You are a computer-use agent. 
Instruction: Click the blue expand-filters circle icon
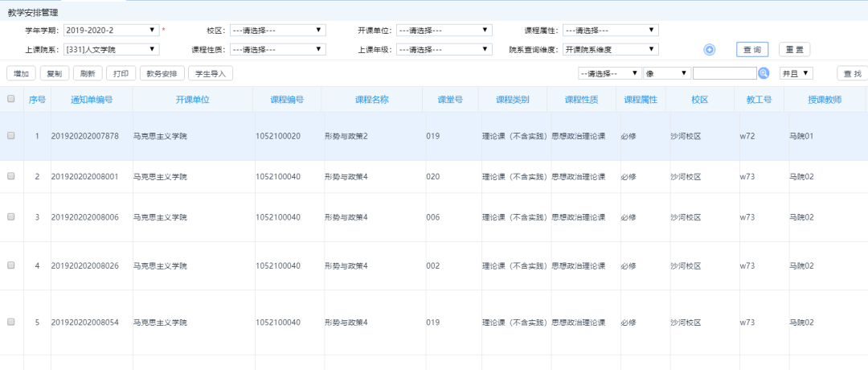tap(710, 50)
